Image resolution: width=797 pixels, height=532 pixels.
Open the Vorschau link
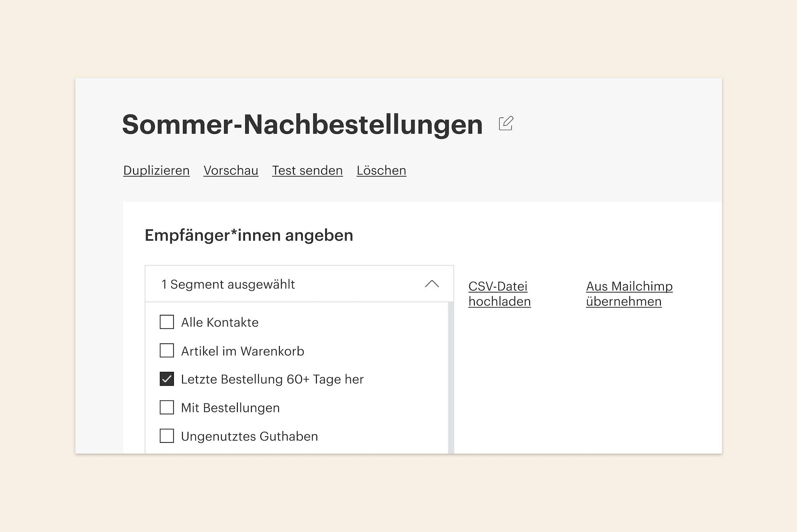tap(231, 170)
